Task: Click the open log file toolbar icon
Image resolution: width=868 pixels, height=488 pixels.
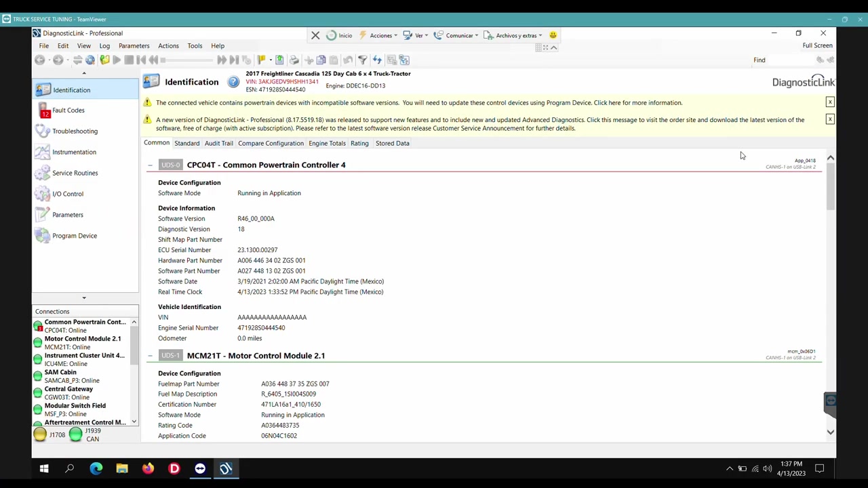Action: (104, 60)
